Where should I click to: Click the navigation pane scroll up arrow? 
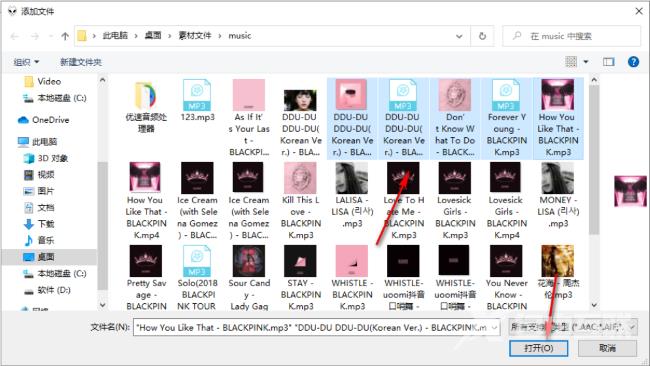pyautogui.click(x=102, y=80)
